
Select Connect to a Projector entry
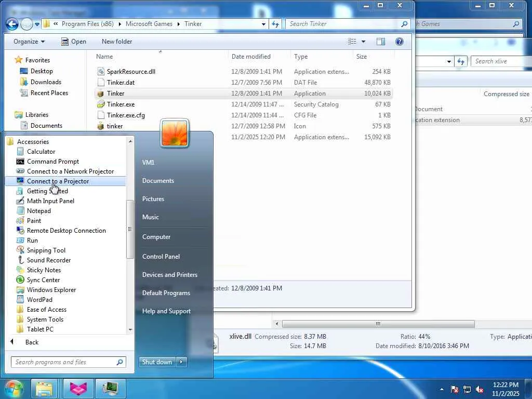point(65,181)
